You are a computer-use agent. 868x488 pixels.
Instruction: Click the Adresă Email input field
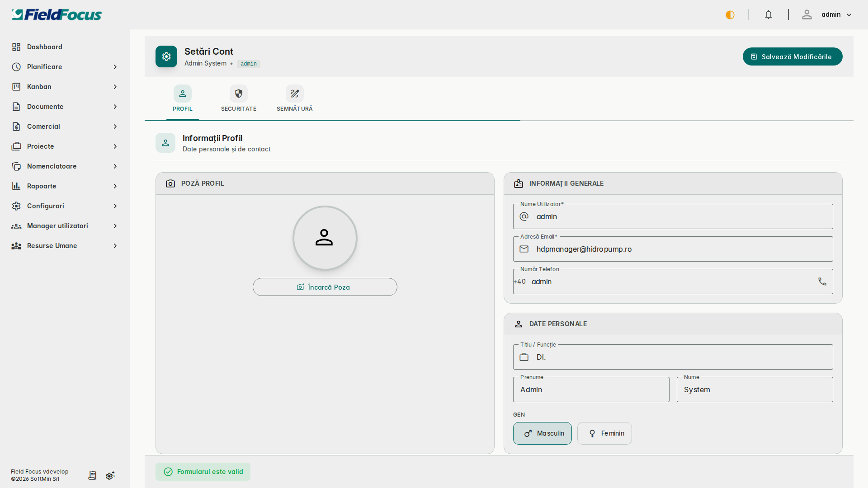678,249
